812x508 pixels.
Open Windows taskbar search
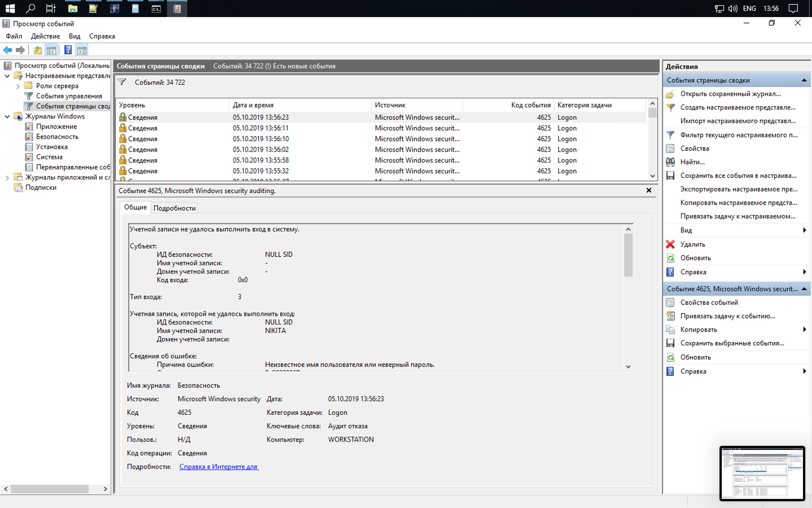point(30,8)
